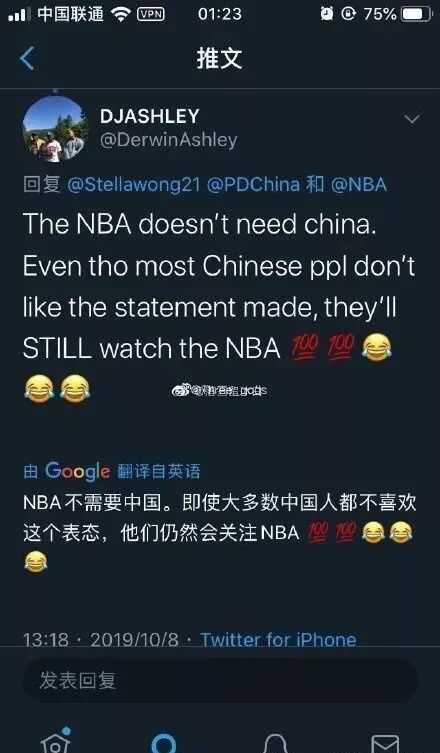The width and height of the screenshot is (440, 753).
Task: Open the @Stellawong21 mention
Action: pyautogui.click(x=133, y=185)
